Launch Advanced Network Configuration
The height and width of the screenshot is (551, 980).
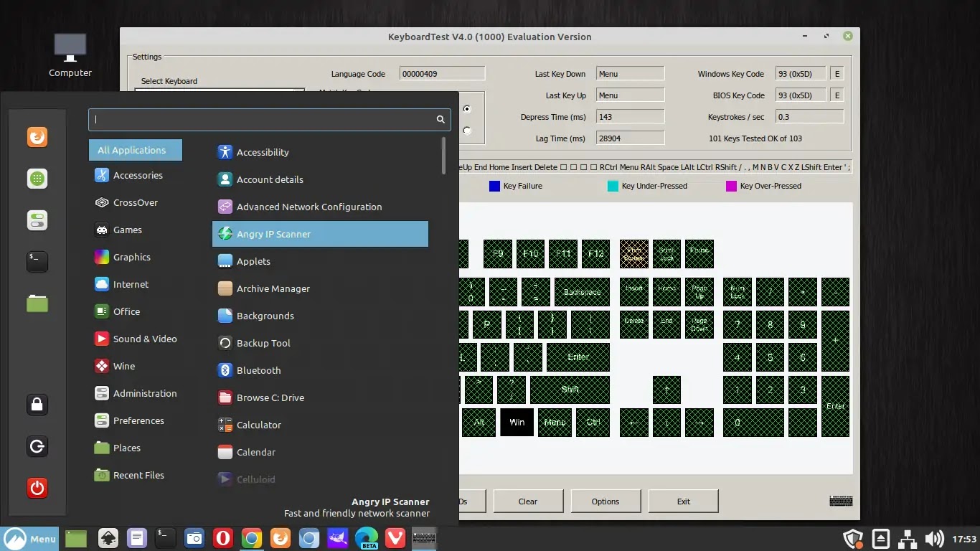pyautogui.click(x=320, y=207)
